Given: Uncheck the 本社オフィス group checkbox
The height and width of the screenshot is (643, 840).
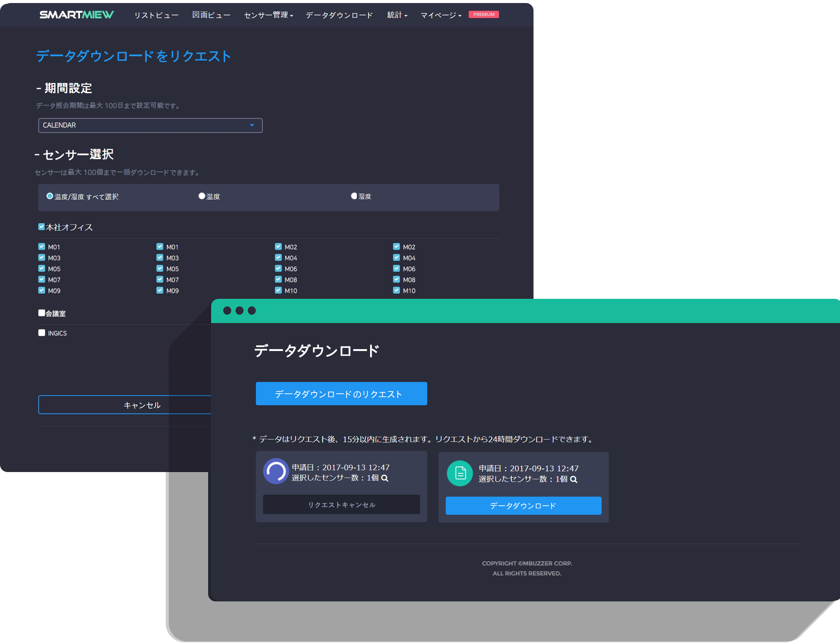Looking at the screenshot, I should (41, 227).
